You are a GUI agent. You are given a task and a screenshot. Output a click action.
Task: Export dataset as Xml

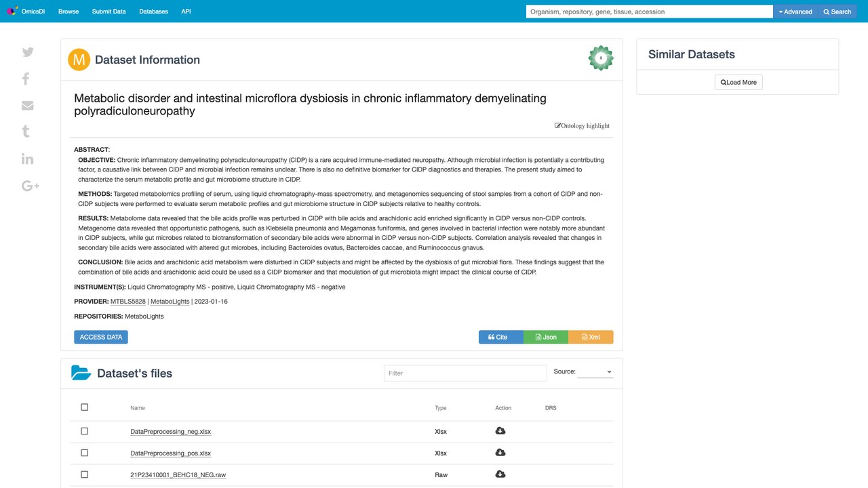(x=591, y=337)
